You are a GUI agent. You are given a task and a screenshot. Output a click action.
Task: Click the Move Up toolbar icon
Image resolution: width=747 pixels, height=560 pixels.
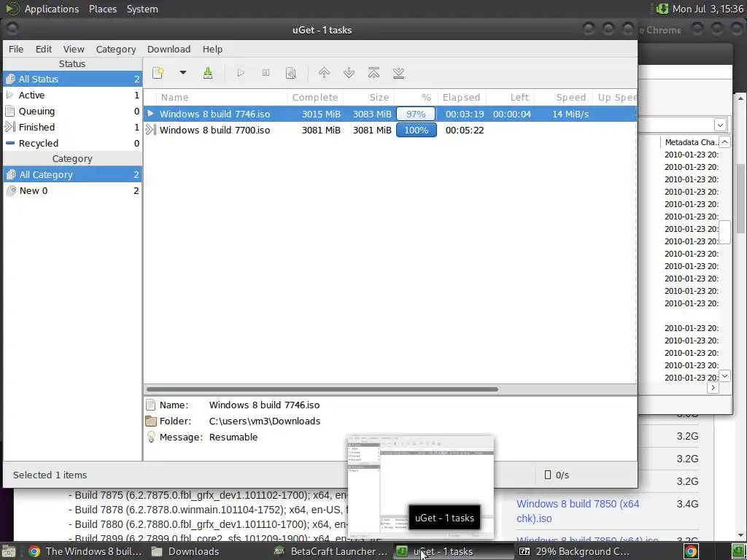pos(324,73)
